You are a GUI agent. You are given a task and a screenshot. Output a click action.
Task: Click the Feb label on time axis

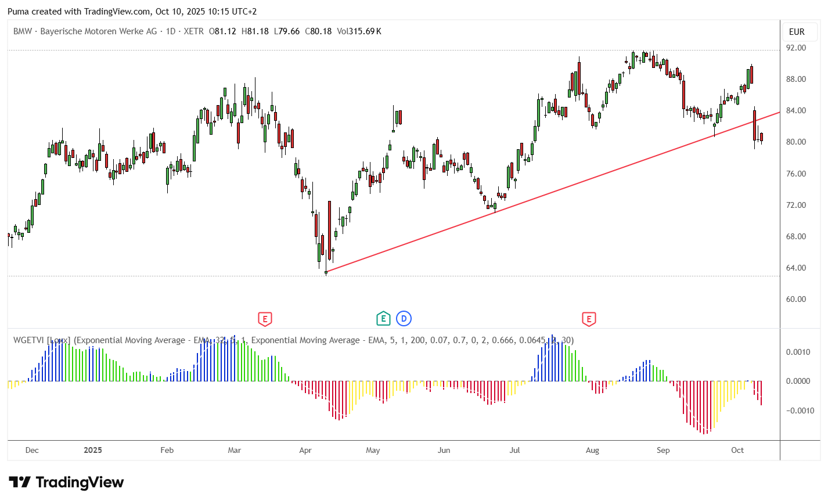(167, 450)
